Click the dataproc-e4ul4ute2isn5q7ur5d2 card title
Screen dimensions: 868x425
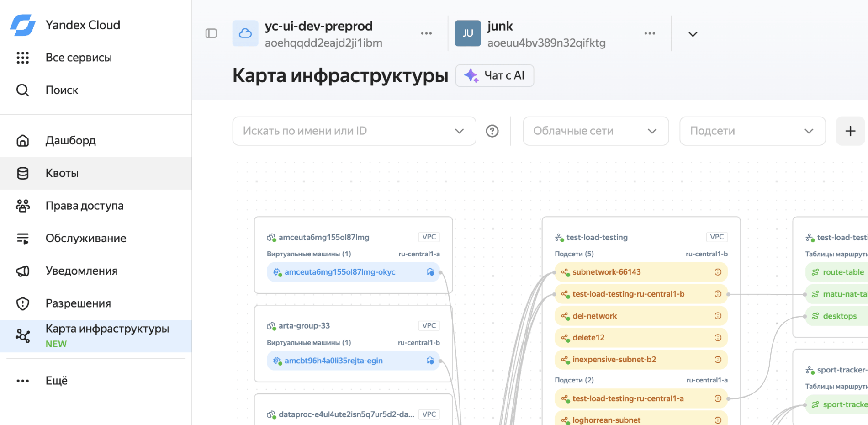tap(346, 414)
